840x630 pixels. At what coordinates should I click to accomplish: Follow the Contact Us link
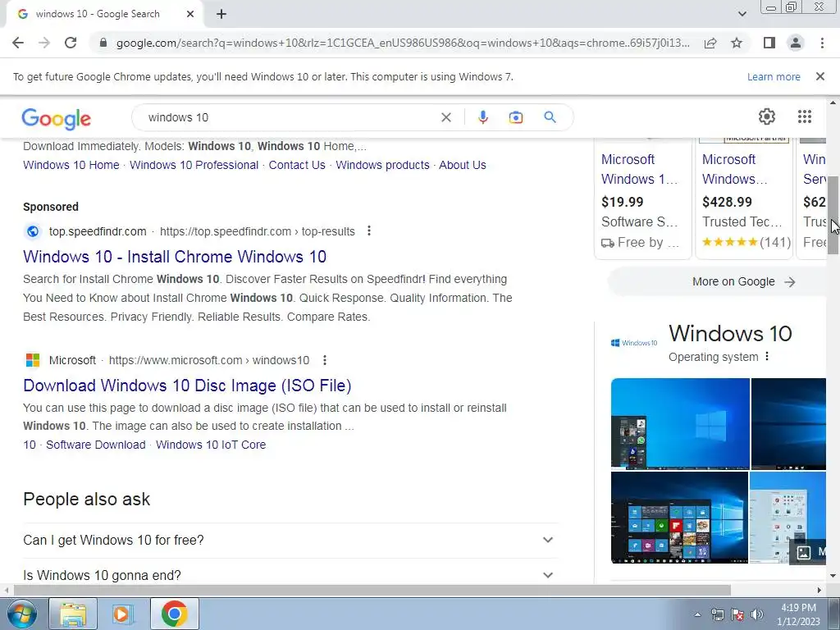click(x=297, y=165)
